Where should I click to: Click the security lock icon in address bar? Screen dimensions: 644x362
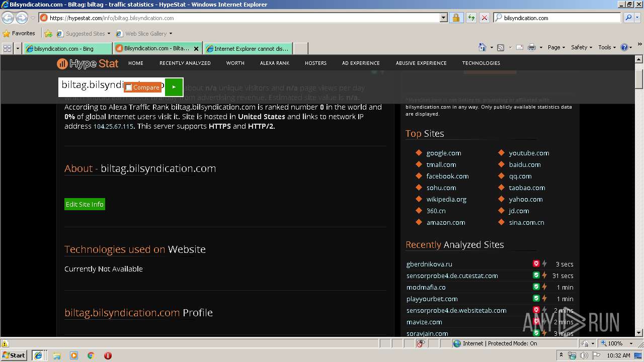456,18
